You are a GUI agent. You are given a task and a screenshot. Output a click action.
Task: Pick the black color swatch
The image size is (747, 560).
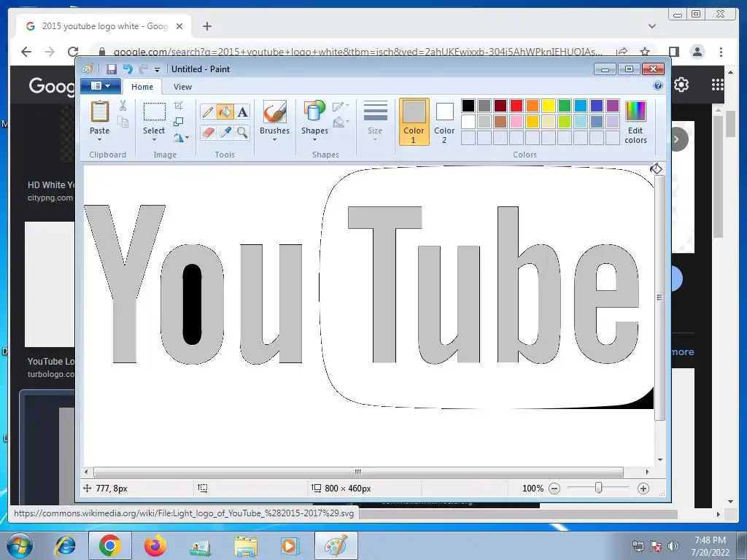tap(468, 106)
